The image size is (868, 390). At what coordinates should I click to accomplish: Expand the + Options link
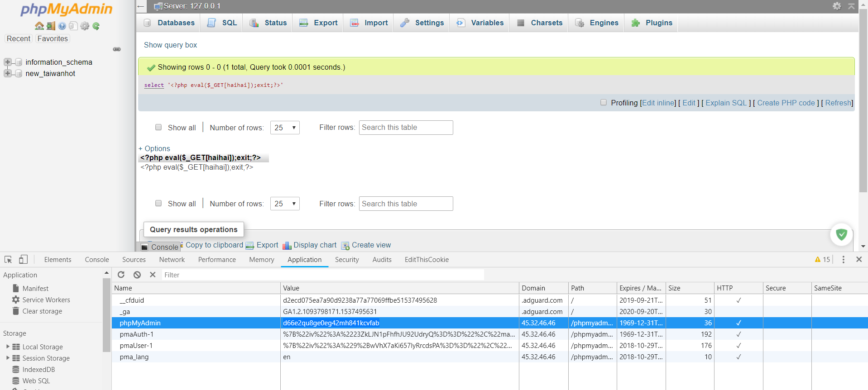click(x=154, y=148)
